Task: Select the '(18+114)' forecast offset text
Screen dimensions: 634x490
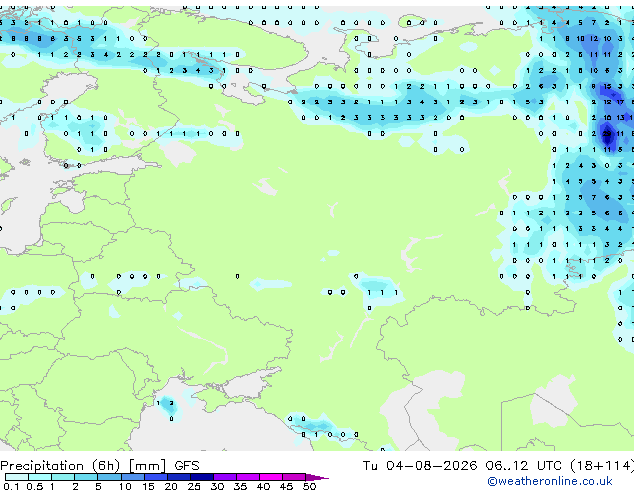Action: tap(602, 466)
